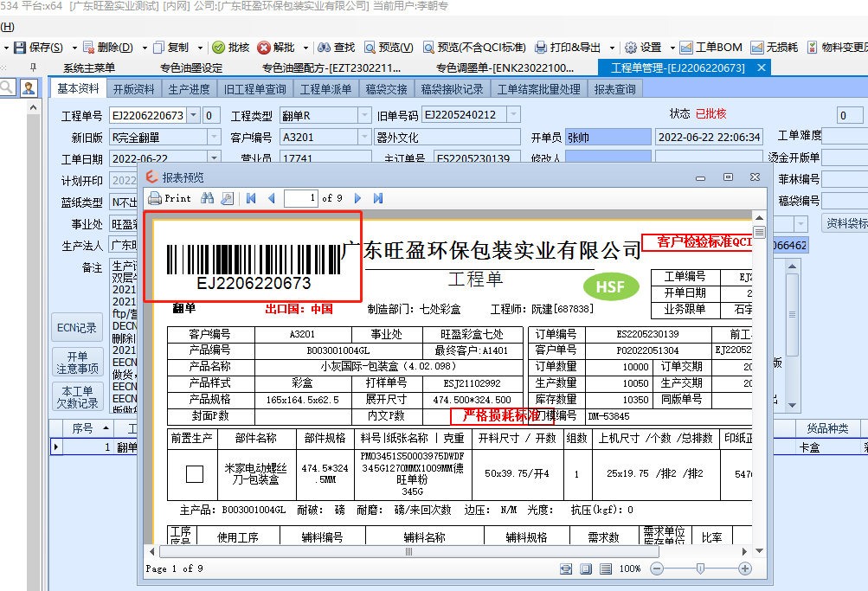The image size is (868, 591).
Task: Close the 工程单管理 tab
Action: (762, 67)
